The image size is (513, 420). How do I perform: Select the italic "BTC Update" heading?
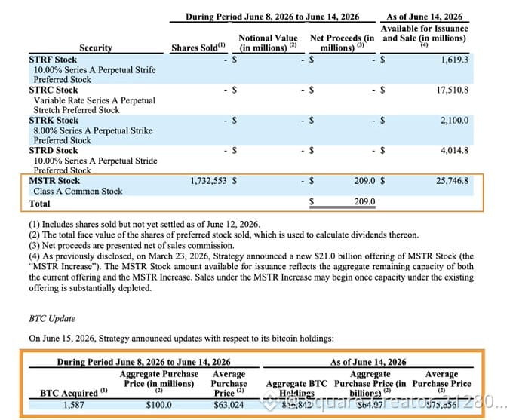coord(52,319)
